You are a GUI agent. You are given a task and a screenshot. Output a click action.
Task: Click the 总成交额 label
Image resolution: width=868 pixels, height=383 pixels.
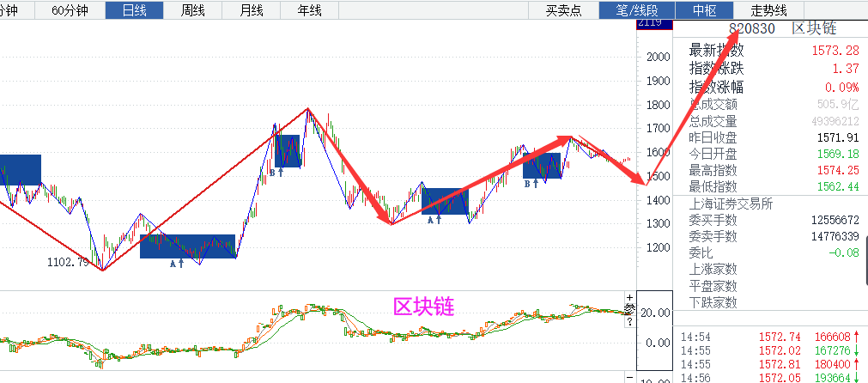click(x=713, y=104)
